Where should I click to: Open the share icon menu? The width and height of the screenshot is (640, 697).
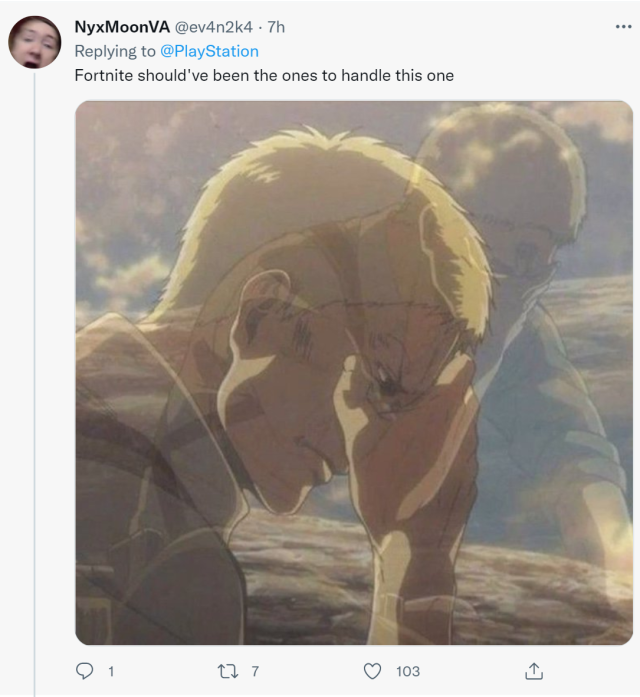point(534,671)
